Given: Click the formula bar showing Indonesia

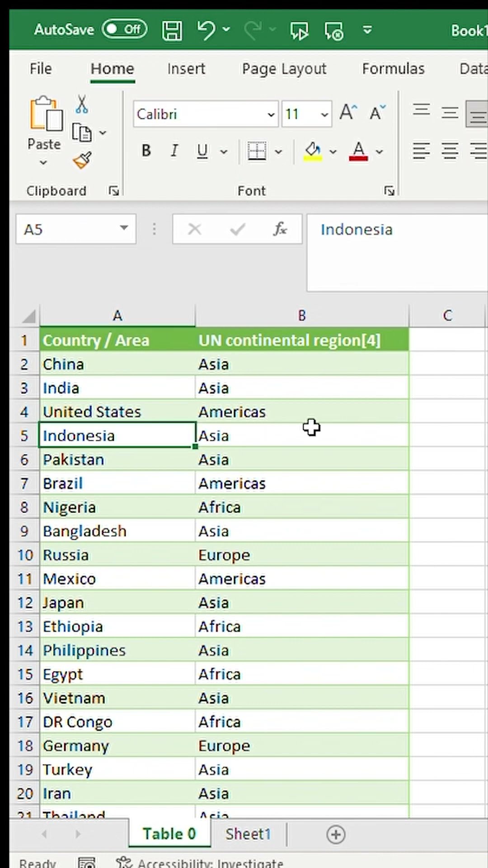Looking at the screenshot, I should [397, 252].
